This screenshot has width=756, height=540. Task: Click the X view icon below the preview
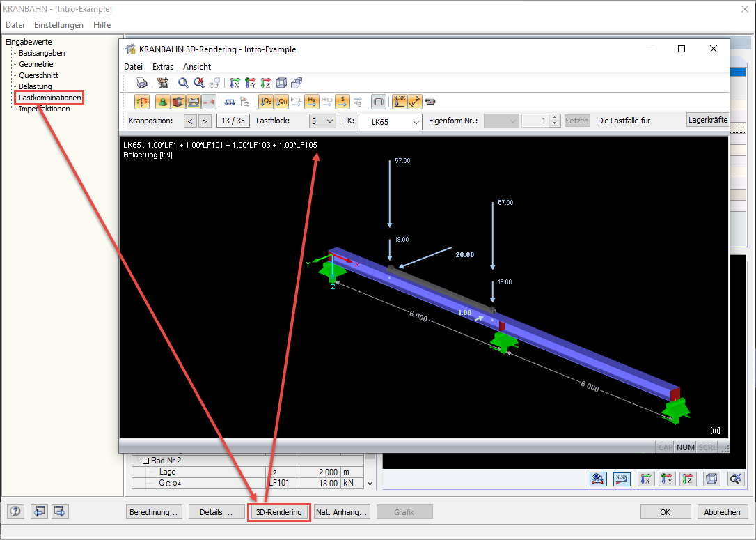[645, 479]
